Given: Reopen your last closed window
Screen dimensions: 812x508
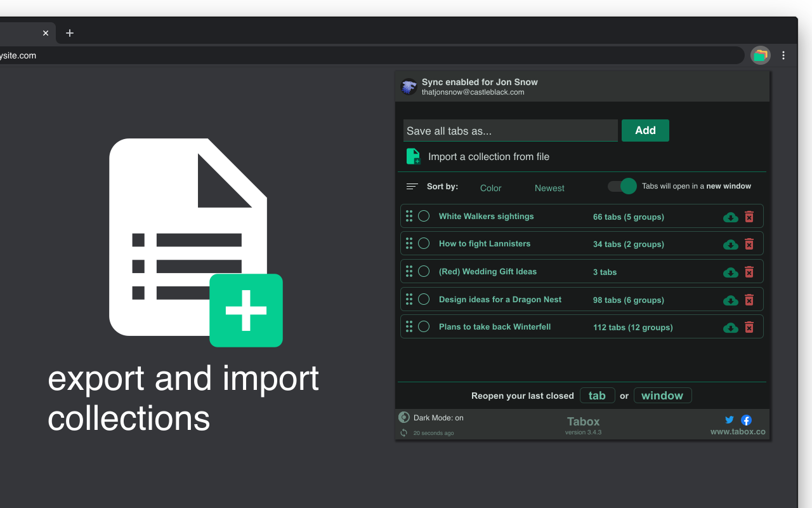Looking at the screenshot, I should [x=662, y=395].
